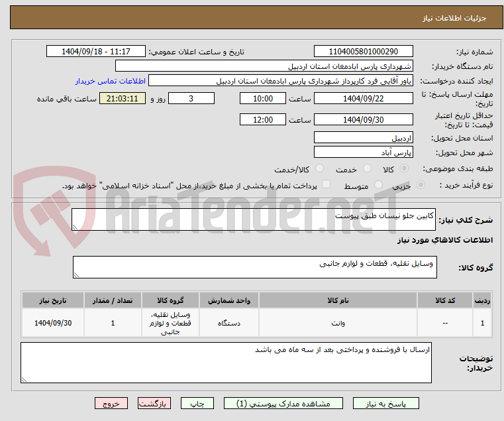Click the واحد شمارش column header

point(229,300)
